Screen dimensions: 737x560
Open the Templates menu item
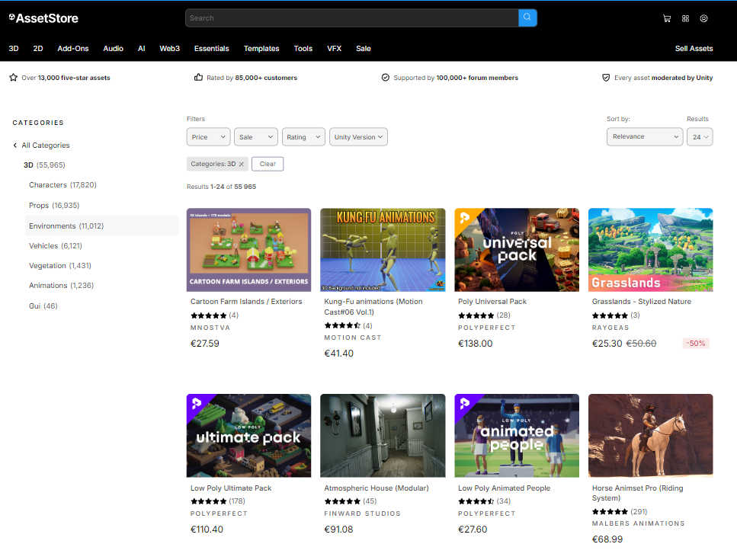(261, 49)
